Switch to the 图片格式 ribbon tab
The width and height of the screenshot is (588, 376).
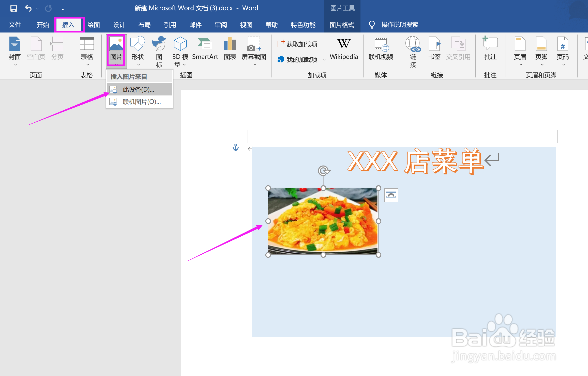(342, 25)
